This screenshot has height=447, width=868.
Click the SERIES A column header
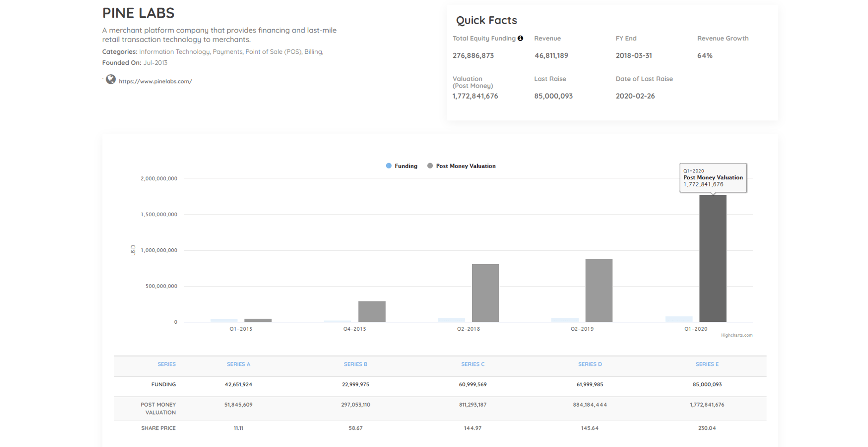238,365
